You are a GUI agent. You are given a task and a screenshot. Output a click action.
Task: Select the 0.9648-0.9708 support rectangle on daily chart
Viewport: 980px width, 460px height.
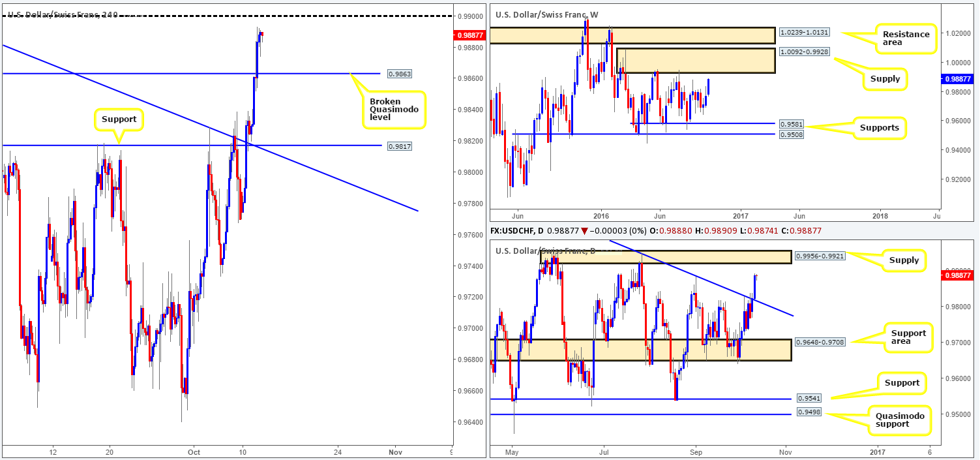click(640, 350)
